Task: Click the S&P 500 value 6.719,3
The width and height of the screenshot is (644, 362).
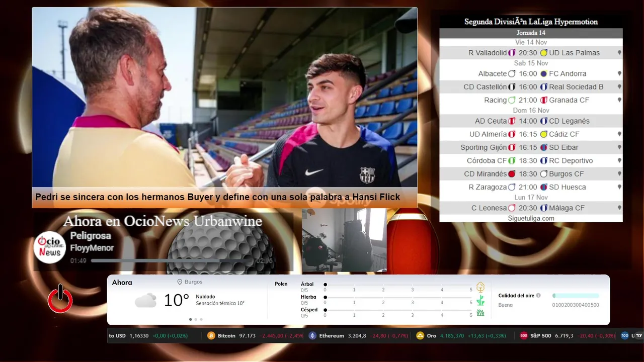Action: point(564,335)
